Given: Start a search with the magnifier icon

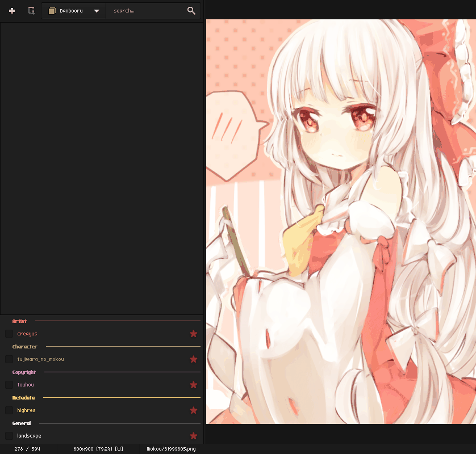Looking at the screenshot, I should click(x=191, y=10).
